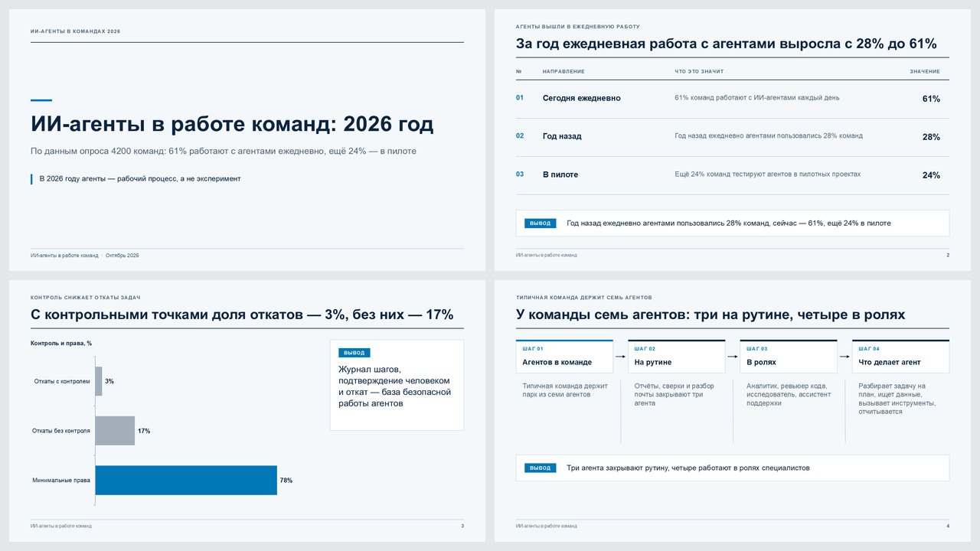Image resolution: width=980 pixels, height=551 pixels.
Task: Click the column header «НАПРАВЛЕНИЕ»
Action: point(563,72)
